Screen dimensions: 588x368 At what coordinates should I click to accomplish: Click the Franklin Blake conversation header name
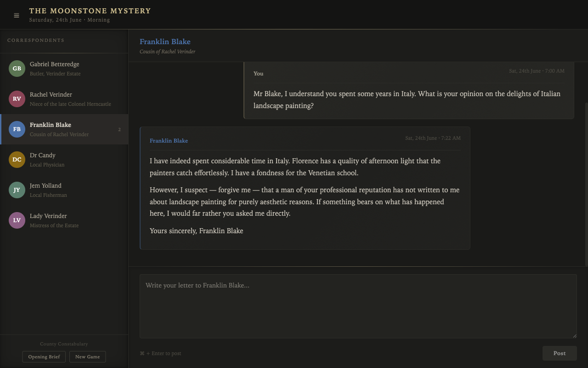click(x=165, y=41)
